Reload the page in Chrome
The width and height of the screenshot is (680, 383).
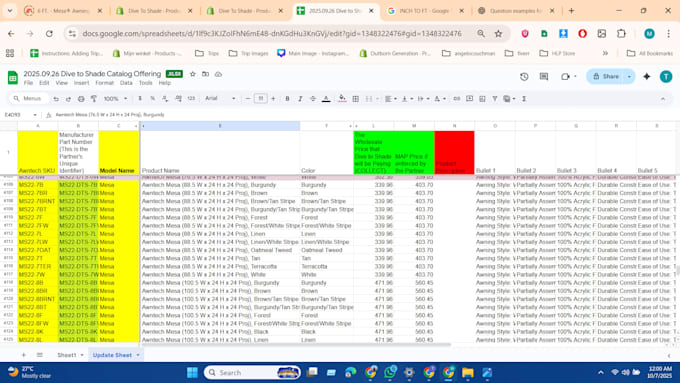pyautogui.click(x=49, y=33)
